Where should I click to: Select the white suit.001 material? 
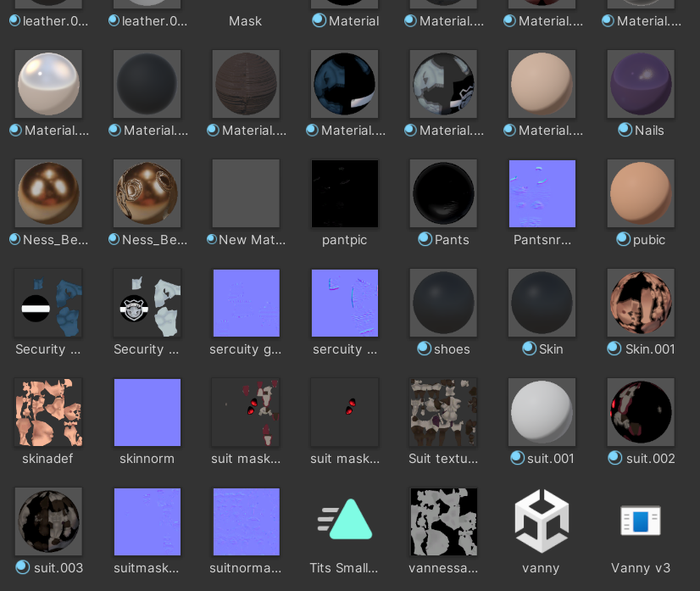[x=542, y=412]
